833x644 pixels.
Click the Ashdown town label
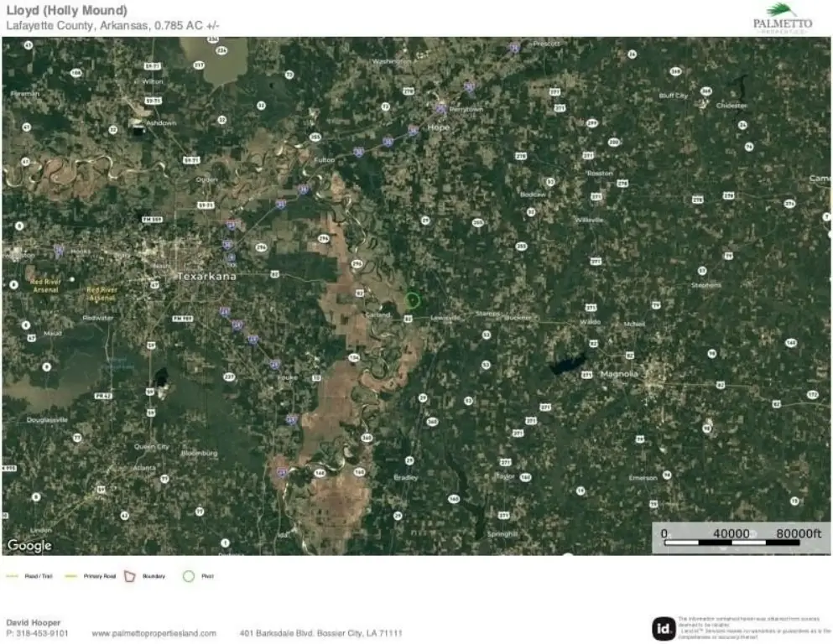(161, 122)
